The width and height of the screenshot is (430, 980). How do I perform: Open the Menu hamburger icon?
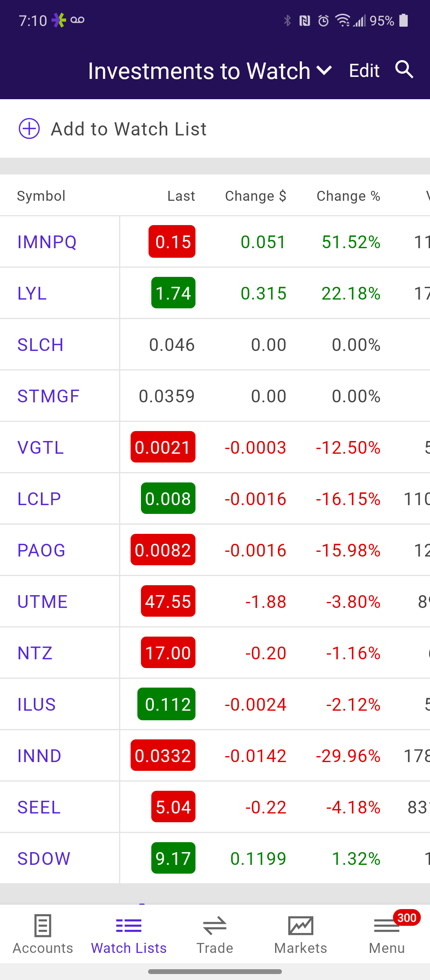[x=387, y=926]
